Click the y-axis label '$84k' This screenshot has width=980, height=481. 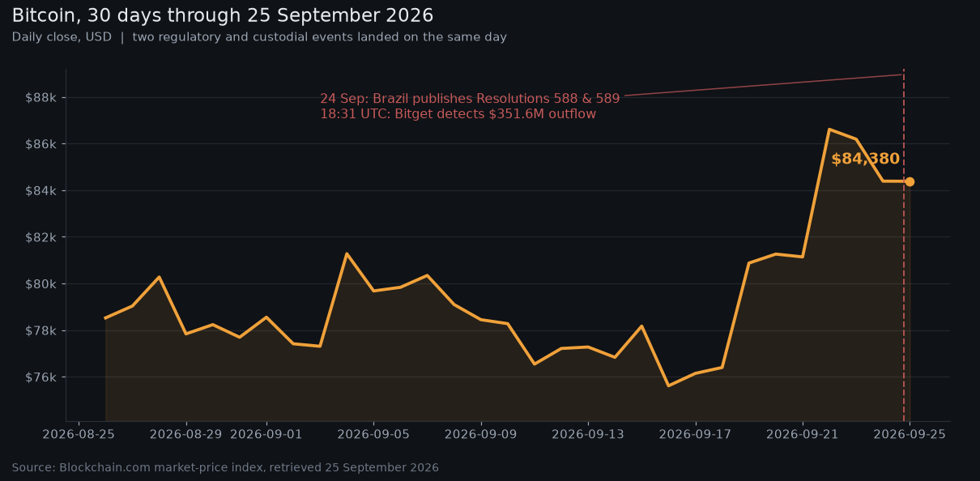(x=41, y=191)
